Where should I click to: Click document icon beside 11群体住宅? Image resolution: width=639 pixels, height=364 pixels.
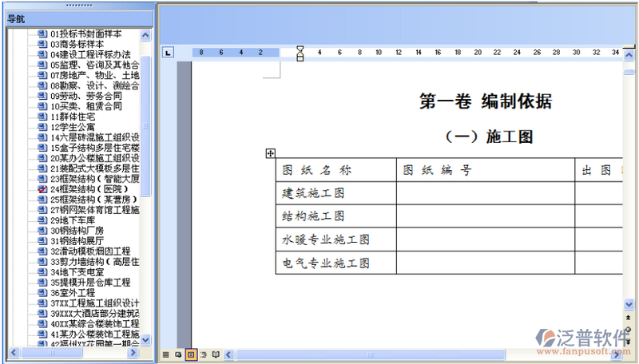pyautogui.click(x=42, y=117)
